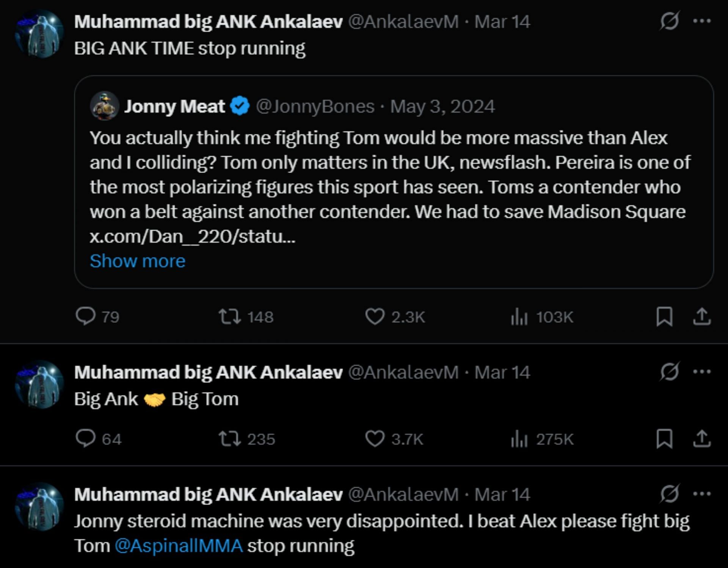
Task: Repost the "BIG ANK TIME stop running" tweet
Action: pos(229,316)
